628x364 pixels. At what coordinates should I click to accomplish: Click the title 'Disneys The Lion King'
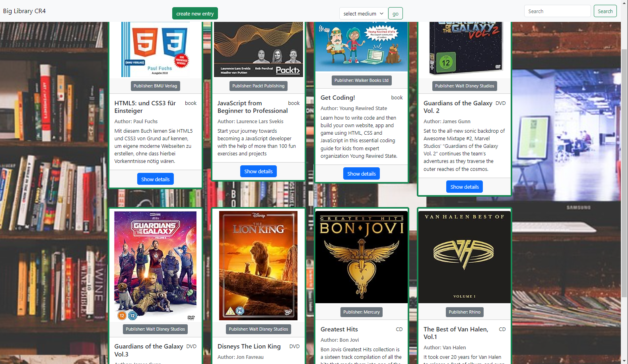pos(249,347)
